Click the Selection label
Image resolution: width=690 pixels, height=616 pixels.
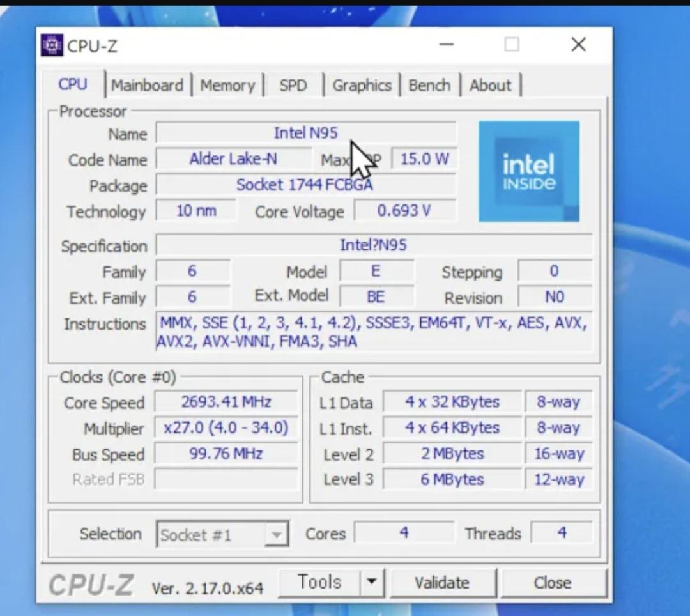[x=111, y=534]
